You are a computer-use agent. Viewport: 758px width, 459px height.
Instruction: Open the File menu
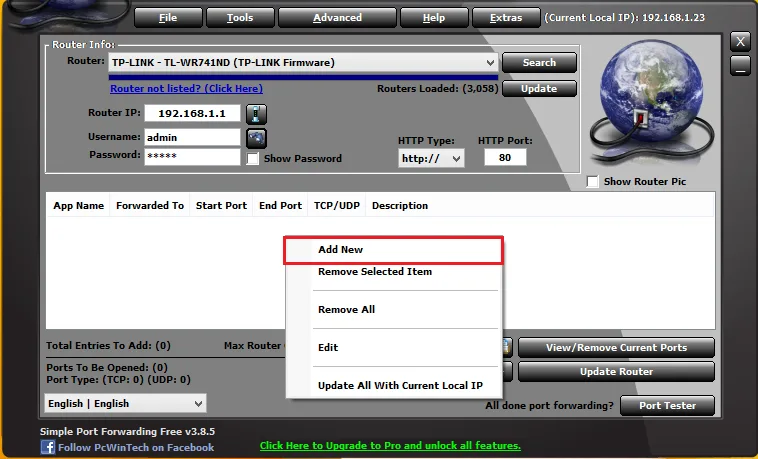tap(168, 18)
